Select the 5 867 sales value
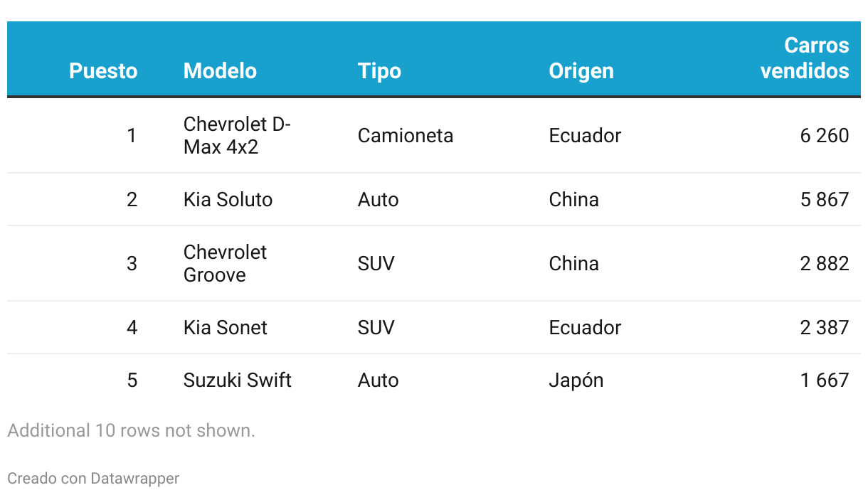Screen dimensions: 868x495 (825, 199)
